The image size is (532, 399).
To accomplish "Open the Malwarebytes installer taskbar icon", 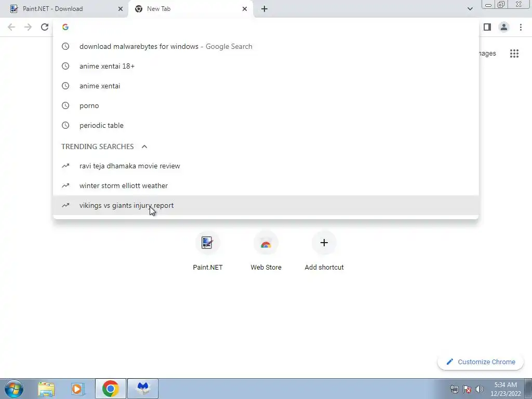I will pos(143,389).
